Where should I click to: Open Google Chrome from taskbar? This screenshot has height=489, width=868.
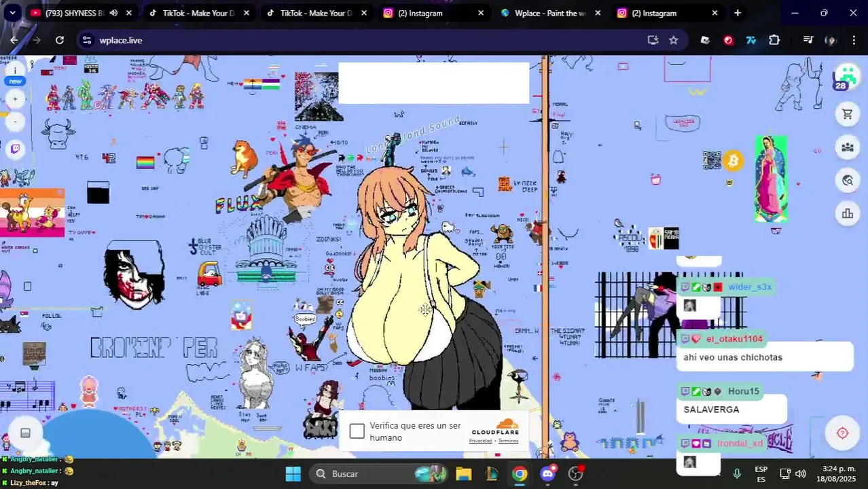(x=520, y=473)
